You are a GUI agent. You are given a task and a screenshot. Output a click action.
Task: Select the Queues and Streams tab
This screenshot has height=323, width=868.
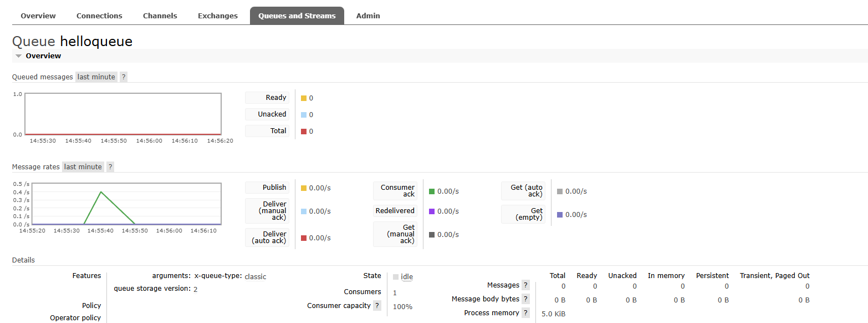point(297,16)
